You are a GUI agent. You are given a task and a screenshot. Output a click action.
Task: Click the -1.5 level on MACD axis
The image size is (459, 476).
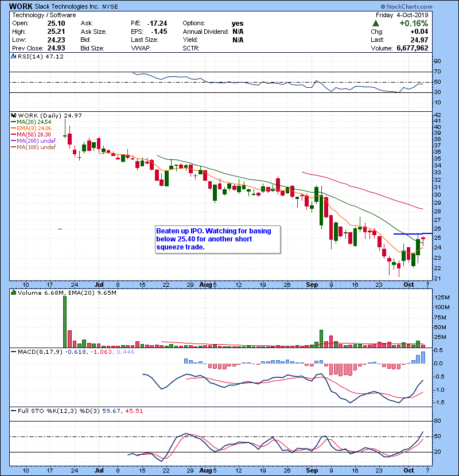439,402
